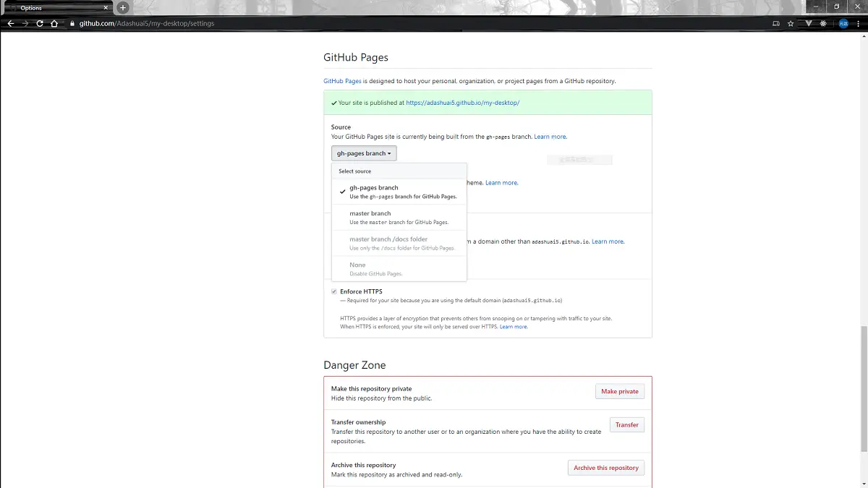
Task: Open the Vue devtools extension
Action: pos(809,23)
